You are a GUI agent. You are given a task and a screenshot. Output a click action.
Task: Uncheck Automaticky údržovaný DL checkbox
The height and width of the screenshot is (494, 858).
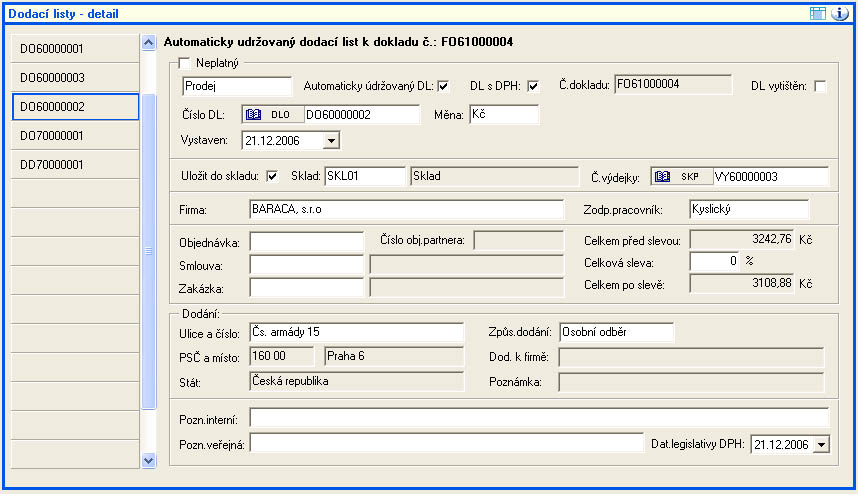(443, 86)
